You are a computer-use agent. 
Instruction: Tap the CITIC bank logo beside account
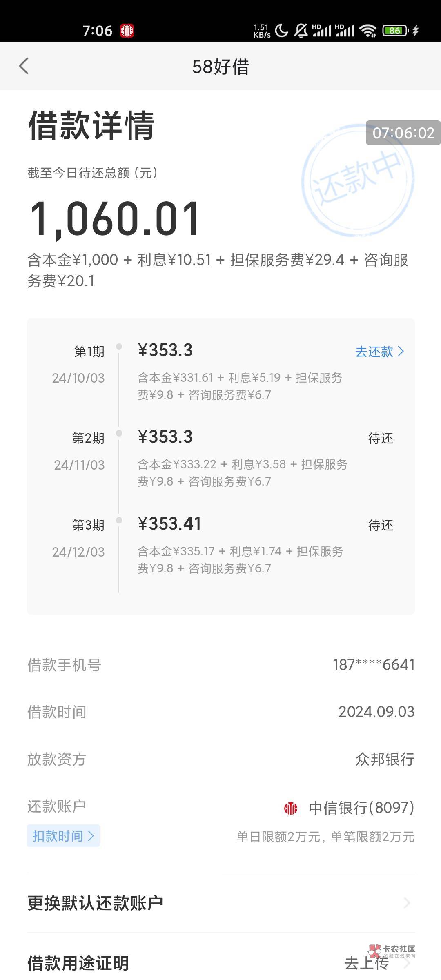(x=291, y=808)
